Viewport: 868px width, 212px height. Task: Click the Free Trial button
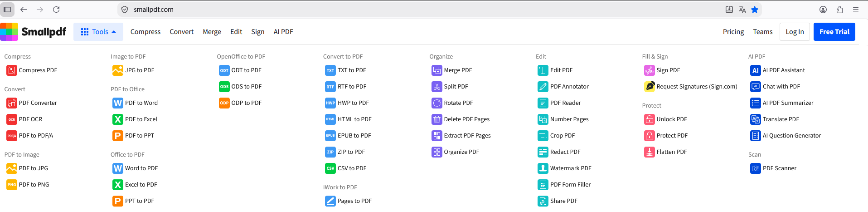pos(834,32)
